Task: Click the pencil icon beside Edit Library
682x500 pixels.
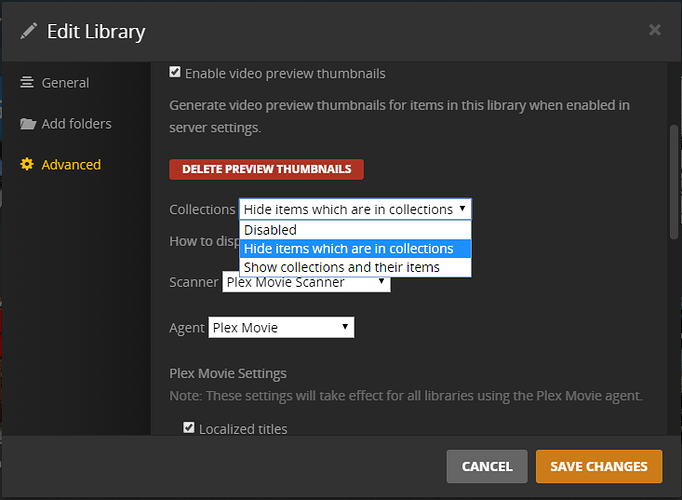Action: click(28, 31)
